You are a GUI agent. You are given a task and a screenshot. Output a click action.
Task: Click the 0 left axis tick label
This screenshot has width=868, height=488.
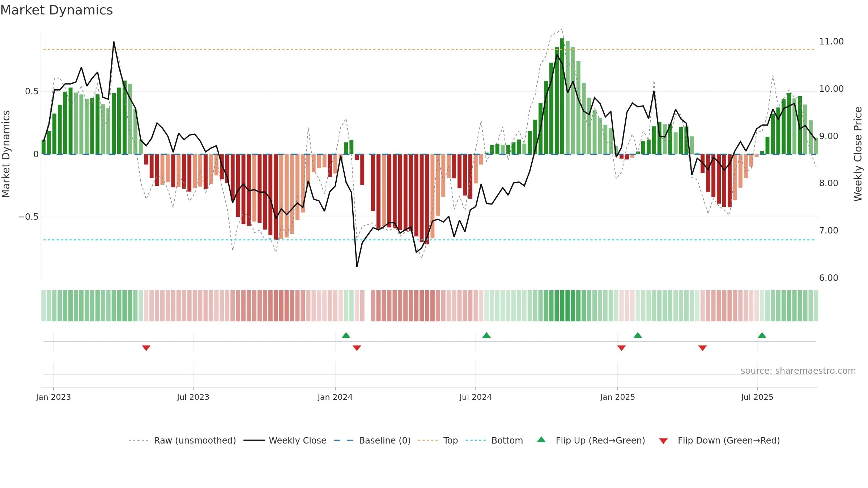click(x=36, y=154)
